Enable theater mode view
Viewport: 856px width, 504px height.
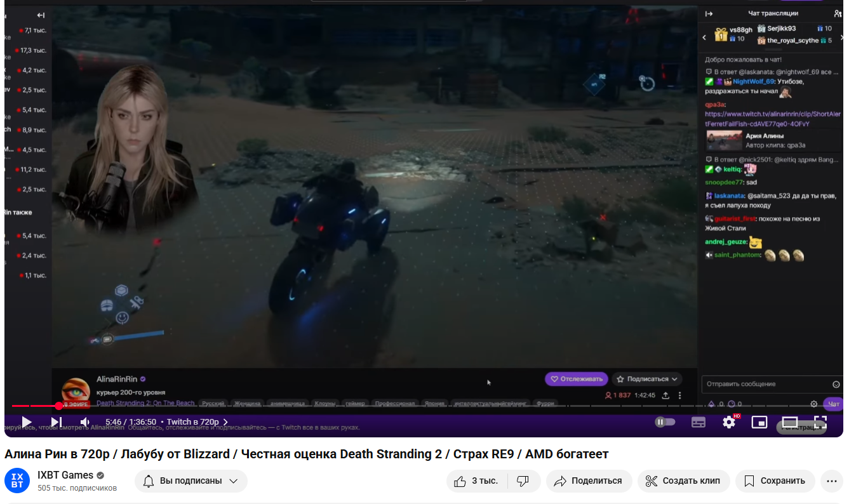point(790,421)
